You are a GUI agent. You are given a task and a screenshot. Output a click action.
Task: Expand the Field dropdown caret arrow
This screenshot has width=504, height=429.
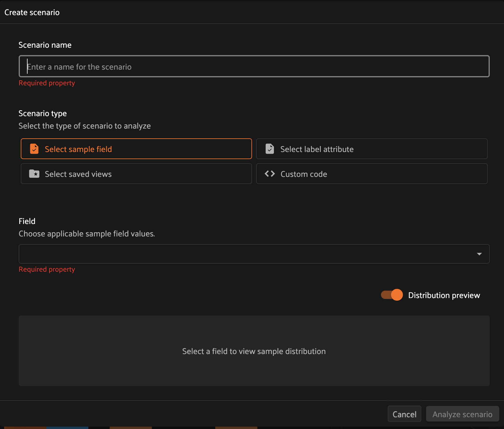(479, 254)
